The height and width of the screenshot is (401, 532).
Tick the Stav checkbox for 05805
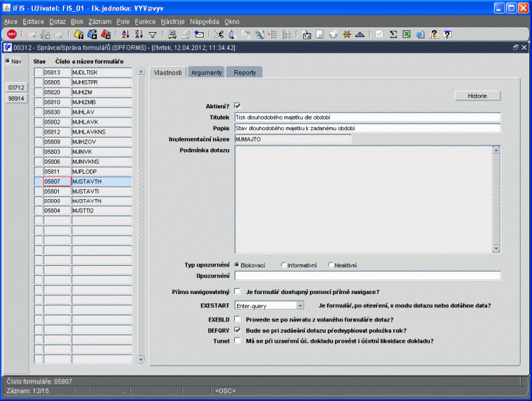click(38, 82)
